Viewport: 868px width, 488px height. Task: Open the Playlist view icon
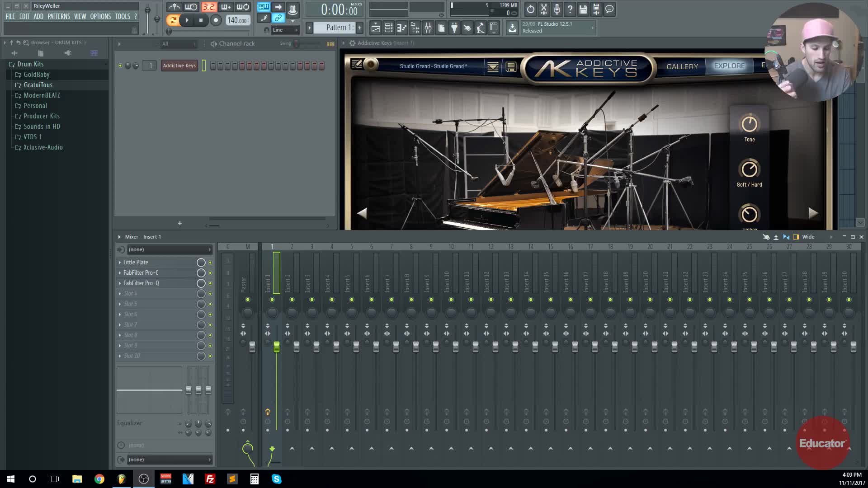point(375,28)
